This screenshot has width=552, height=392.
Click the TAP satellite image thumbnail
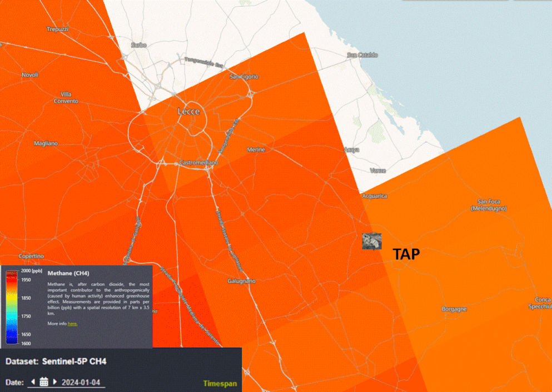tap(371, 241)
